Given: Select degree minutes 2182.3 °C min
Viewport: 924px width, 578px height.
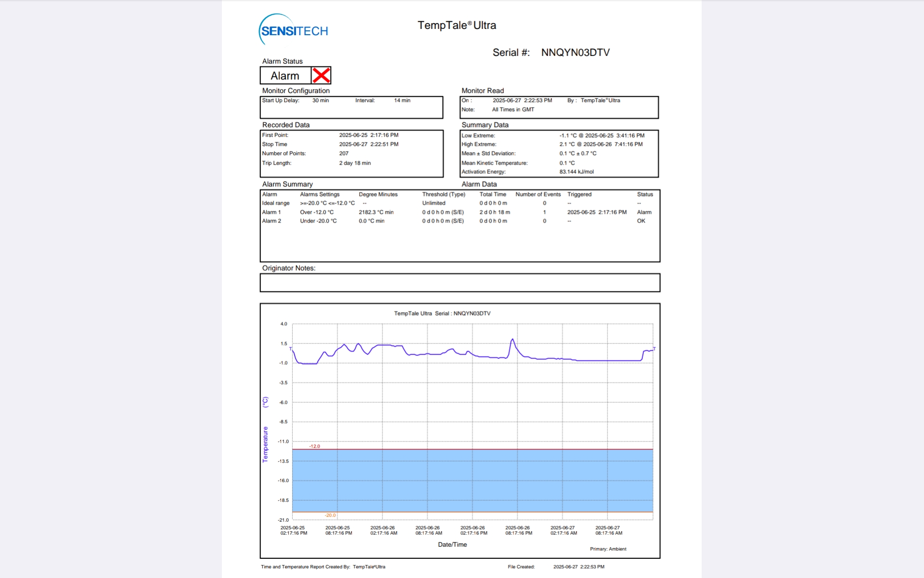Looking at the screenshot, I should pos(376,212).
